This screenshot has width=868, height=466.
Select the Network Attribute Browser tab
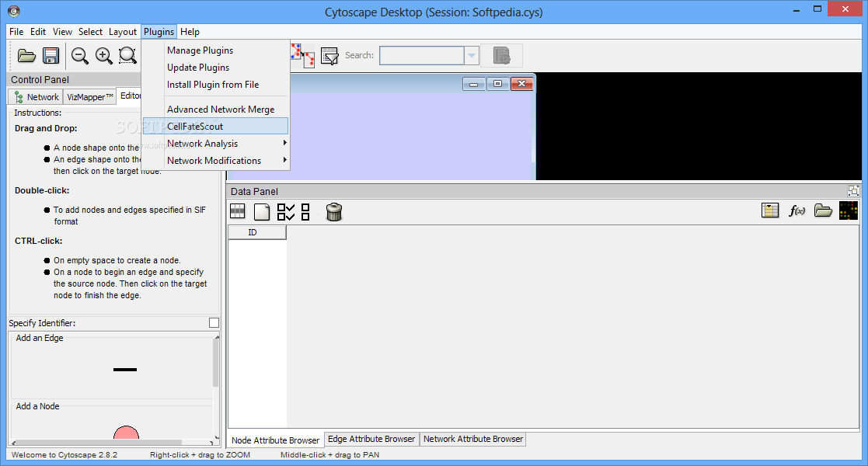coord(472,439)
